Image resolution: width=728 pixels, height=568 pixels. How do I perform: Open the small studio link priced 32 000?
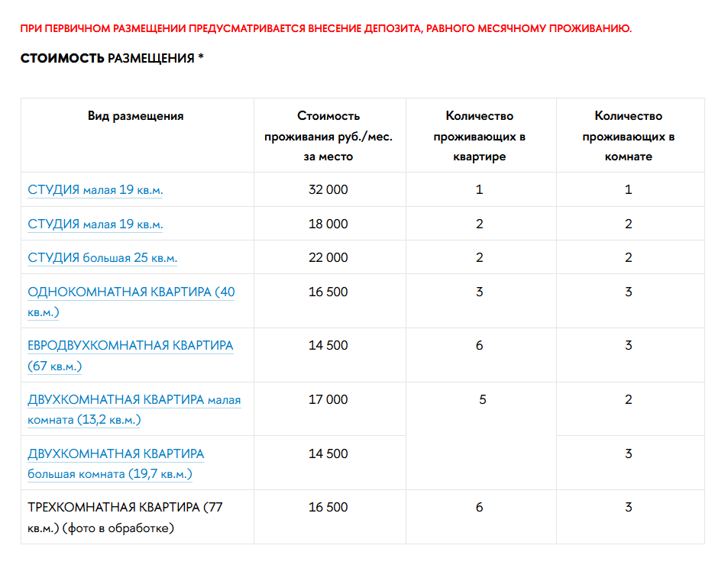tap(95, 190)
